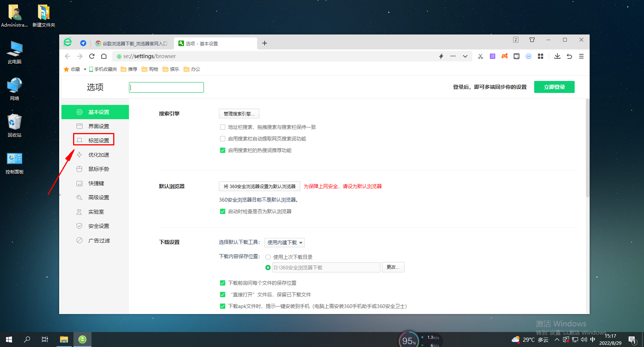Open Windows Start menu
Viewport: 644px width, 347px height.
[x=9, y=340]
